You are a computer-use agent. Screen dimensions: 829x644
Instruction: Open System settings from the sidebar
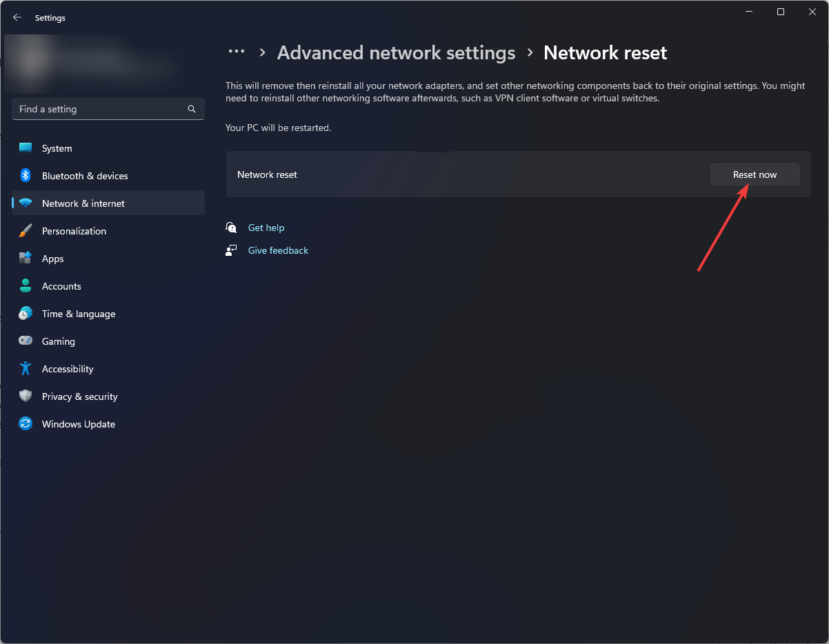[25, 148]
